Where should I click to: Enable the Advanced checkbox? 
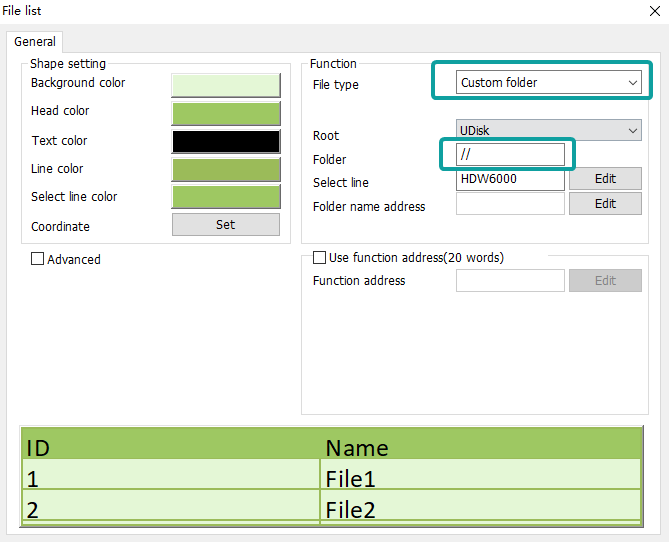[38, 259]
